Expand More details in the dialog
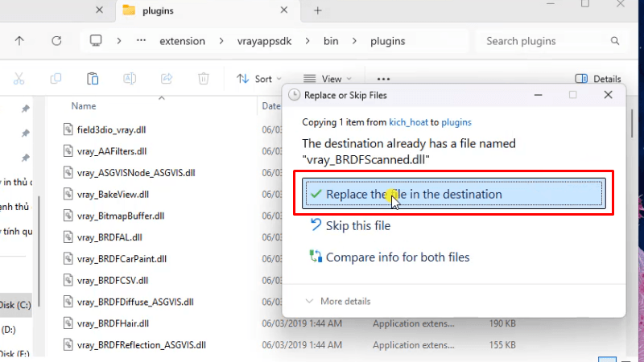Screen dimensions: 644x362 (x=338, y=302)
